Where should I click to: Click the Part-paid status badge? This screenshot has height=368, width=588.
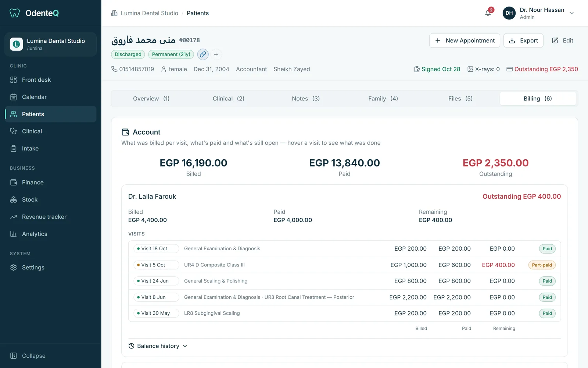point(542,265)
